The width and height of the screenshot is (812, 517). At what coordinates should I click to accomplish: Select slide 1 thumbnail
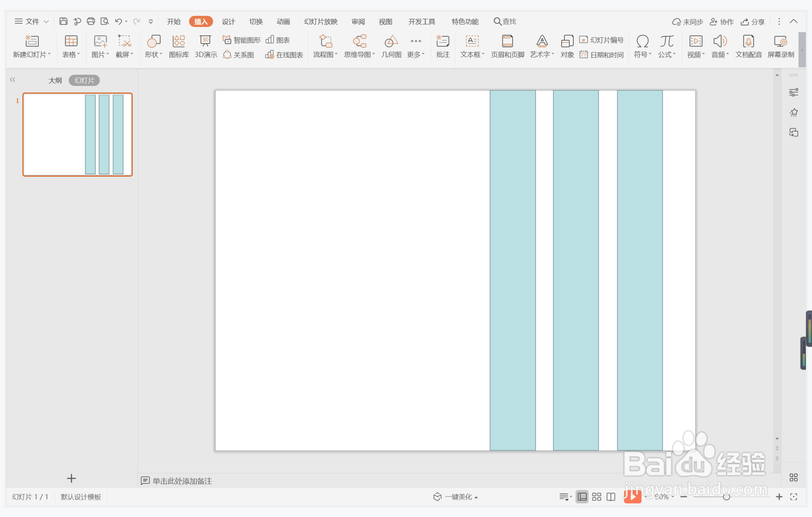[x=77, y=134]
